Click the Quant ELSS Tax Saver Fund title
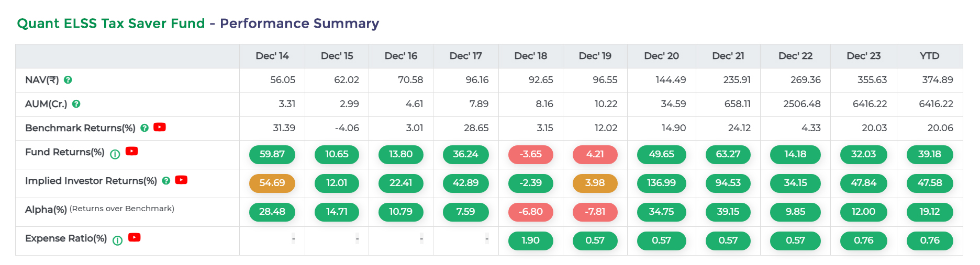The width and height of the screenshot is (980, 265). coord(111,24)
